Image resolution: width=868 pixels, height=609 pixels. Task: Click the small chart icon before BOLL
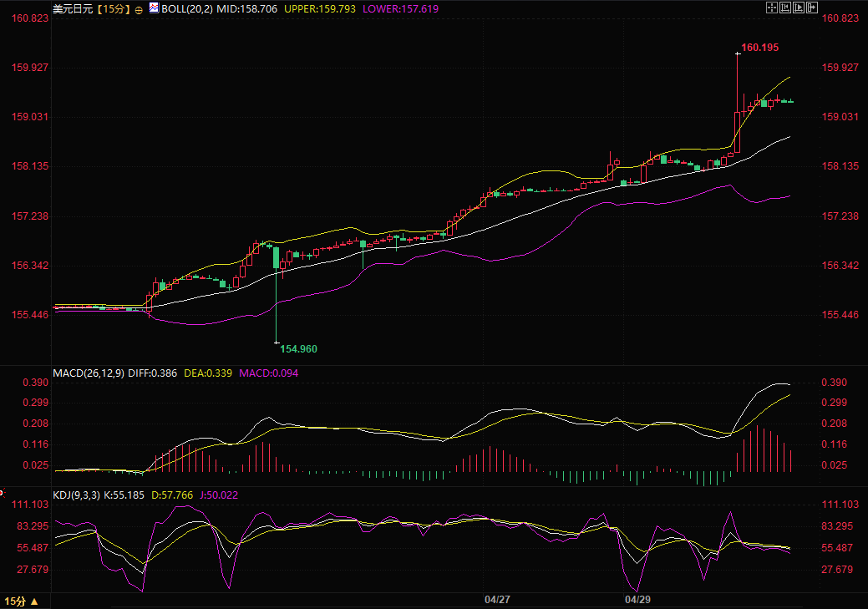point(154,8)
